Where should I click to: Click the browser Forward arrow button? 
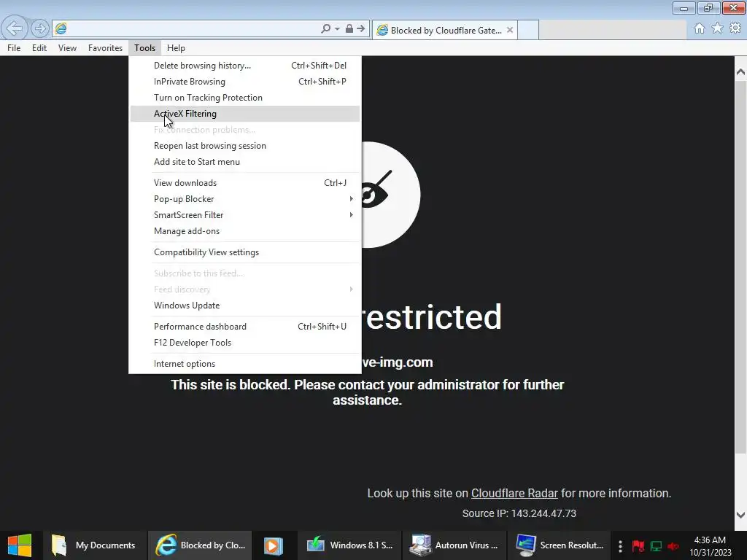point(40,28)
